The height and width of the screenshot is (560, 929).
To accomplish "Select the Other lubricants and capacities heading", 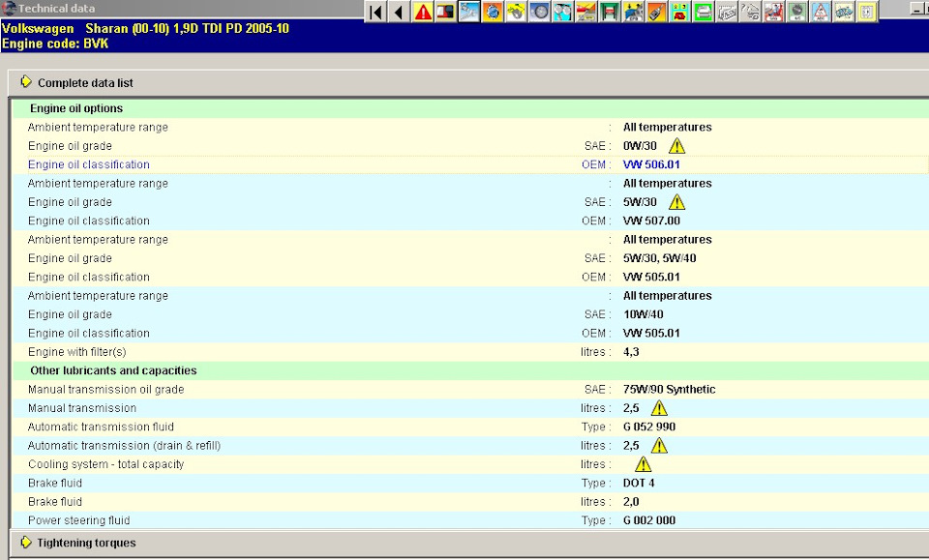I will coord(113,370).
